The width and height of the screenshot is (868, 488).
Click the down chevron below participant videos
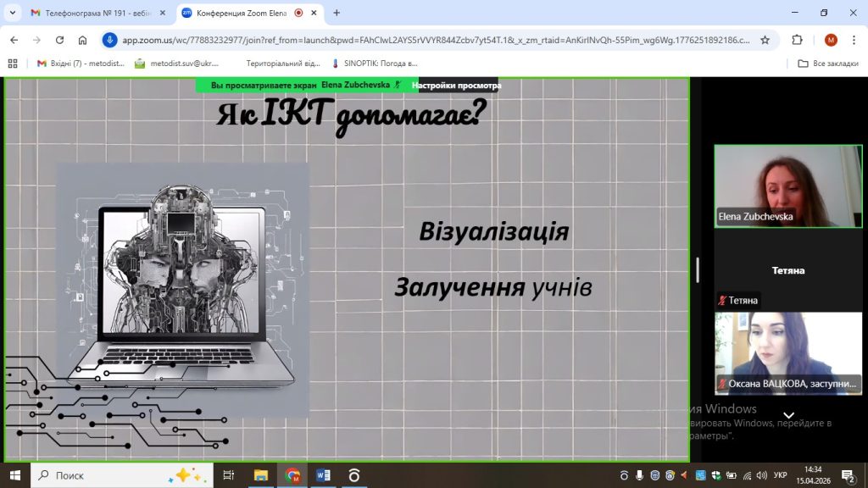pos(788,415)
